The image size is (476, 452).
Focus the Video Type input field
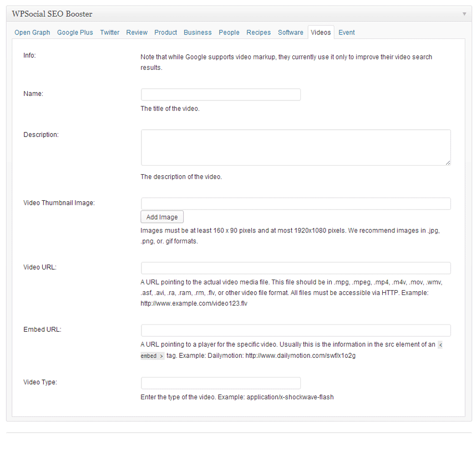click(221, 383)
